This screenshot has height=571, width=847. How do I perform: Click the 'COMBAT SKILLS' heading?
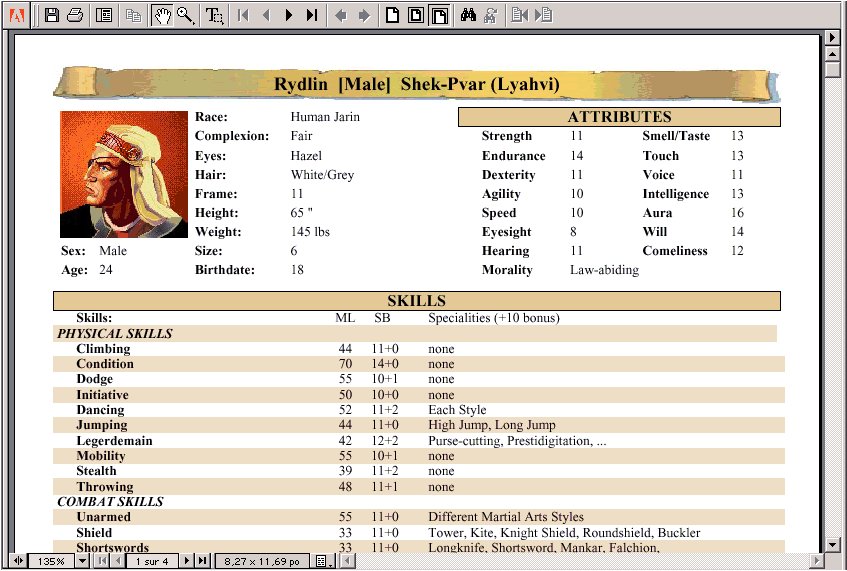110,501
